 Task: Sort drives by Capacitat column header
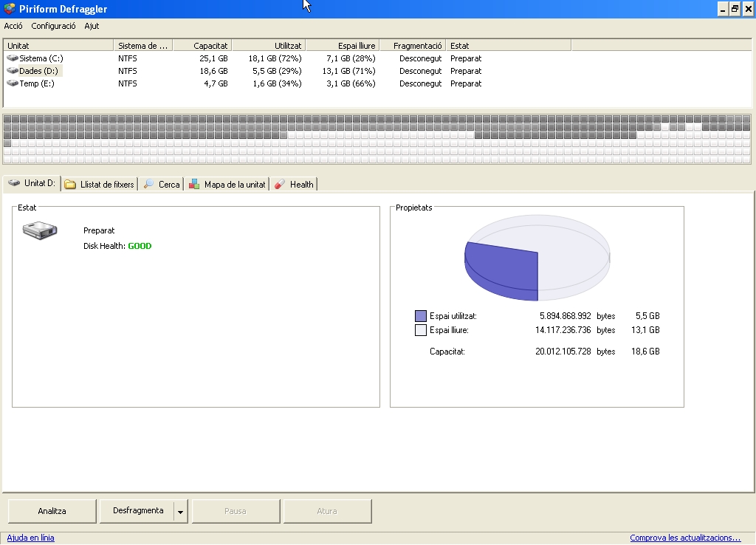pyautogui.click(x=202, y=46)
